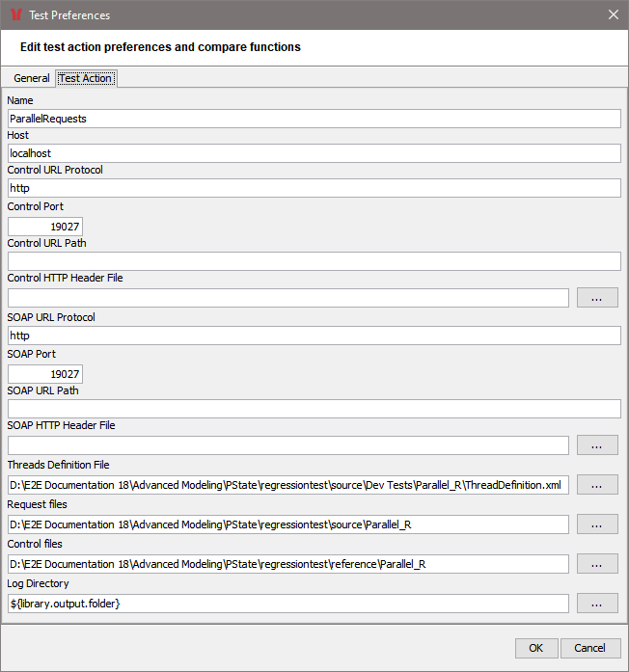
Task: Click the SOAP Port number field
Action: tap(45, 374)
